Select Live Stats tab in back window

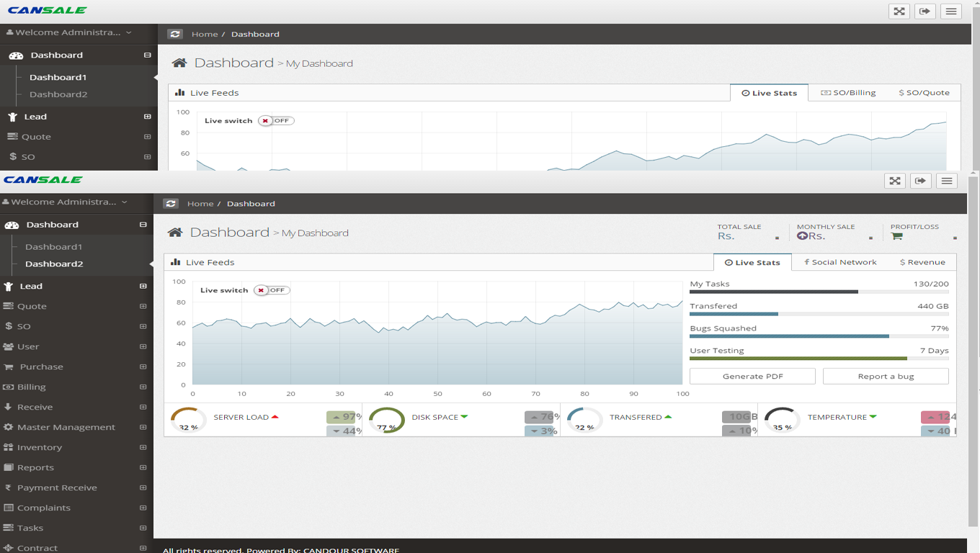769,92
